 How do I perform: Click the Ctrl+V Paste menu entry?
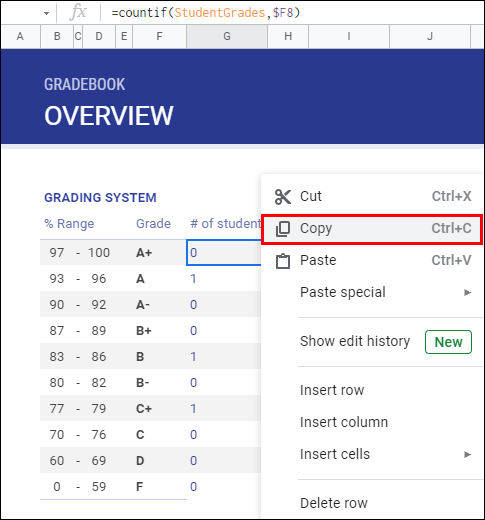[372, 260]
